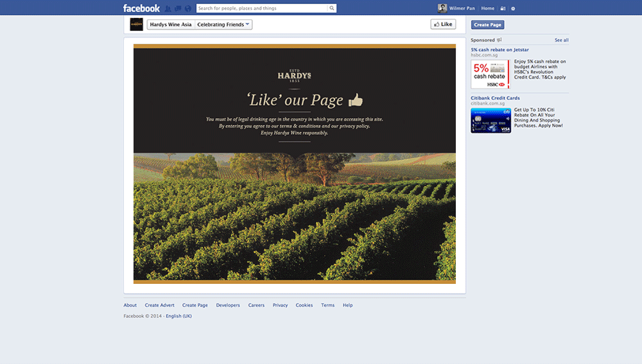This screenshot has width=642, height=364.
Task: Click Wilmer Pan profile picture
Action: (442, 8)
